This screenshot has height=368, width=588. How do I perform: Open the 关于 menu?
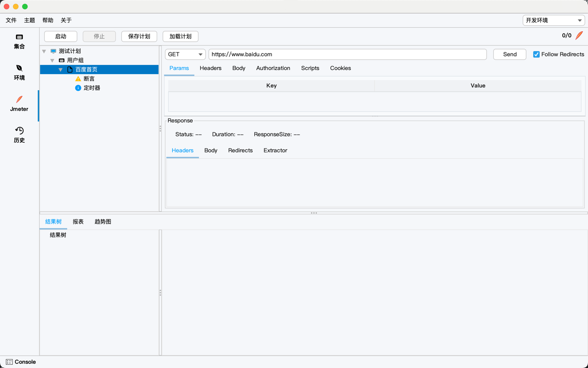point(66,20)
